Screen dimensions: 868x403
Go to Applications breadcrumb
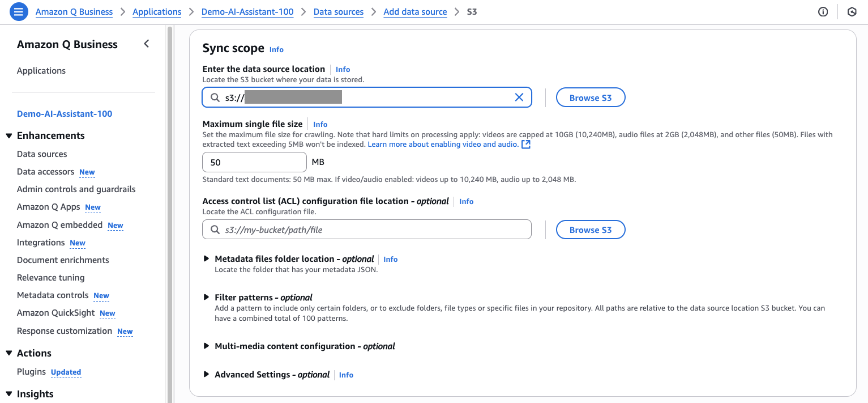coord(157,12)
